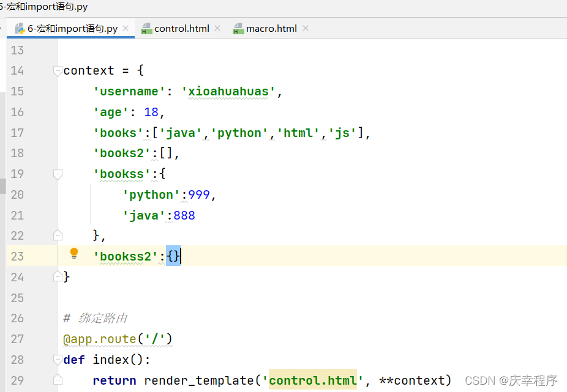Image resolution: width=567 pixels, height=392 pixels.
Task: Click the yellow lightbulb quick-fix icon
Action: pos(73,253)
